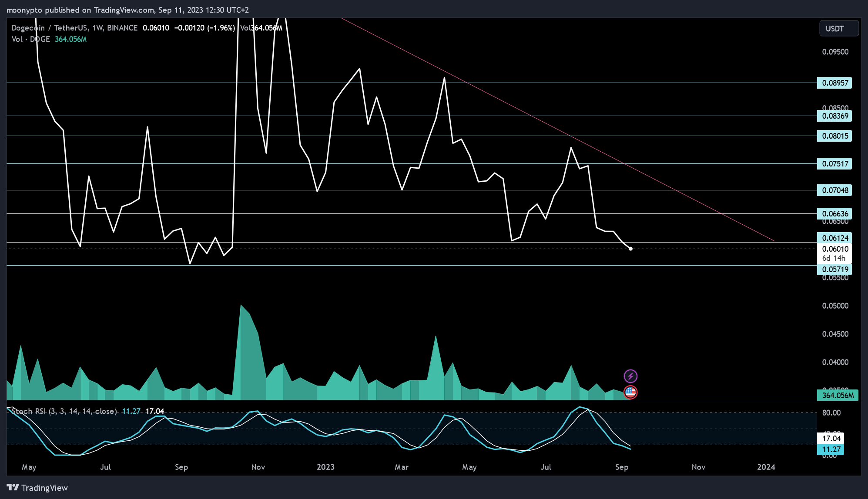Click the 0.06636 price level label
This screenshot has height=499, width=868.
pyautogui.click(x=834, y=213)
